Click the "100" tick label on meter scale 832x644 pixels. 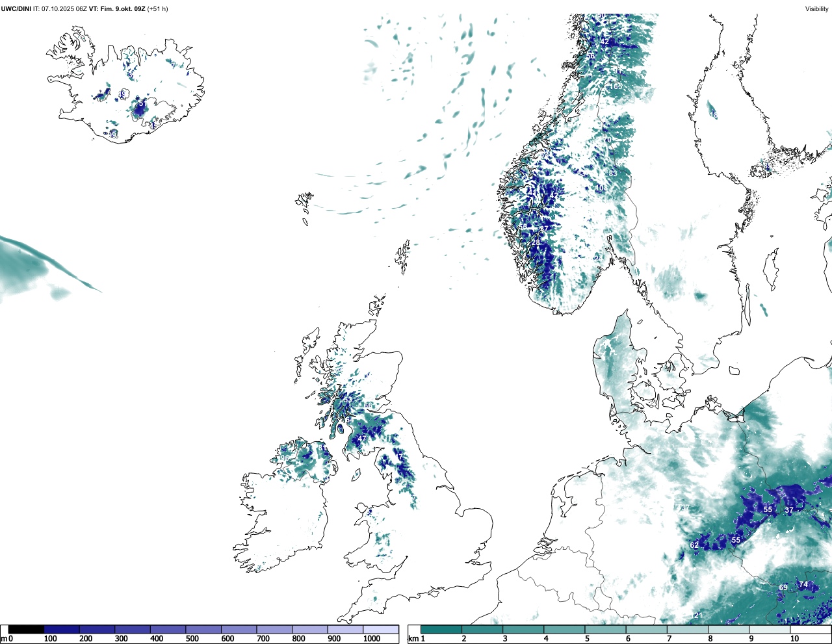click(x=50, y=639)
